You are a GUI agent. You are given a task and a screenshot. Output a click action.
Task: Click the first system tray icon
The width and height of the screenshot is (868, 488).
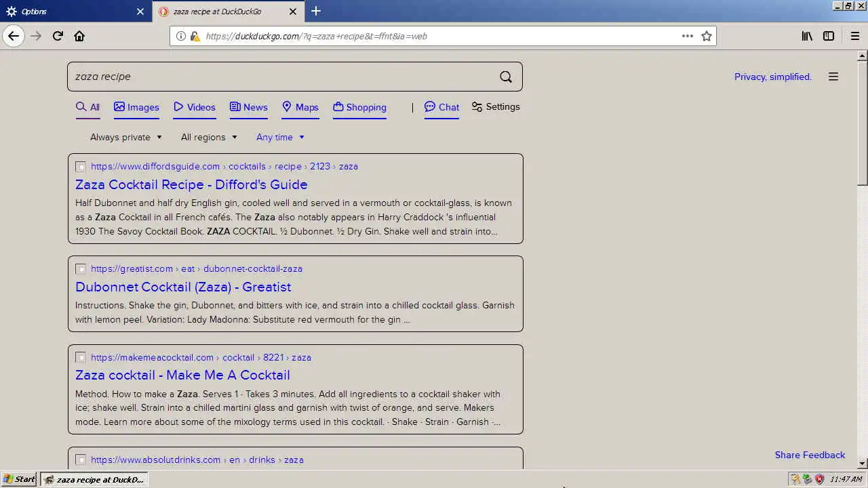click(x=795, y=479)
